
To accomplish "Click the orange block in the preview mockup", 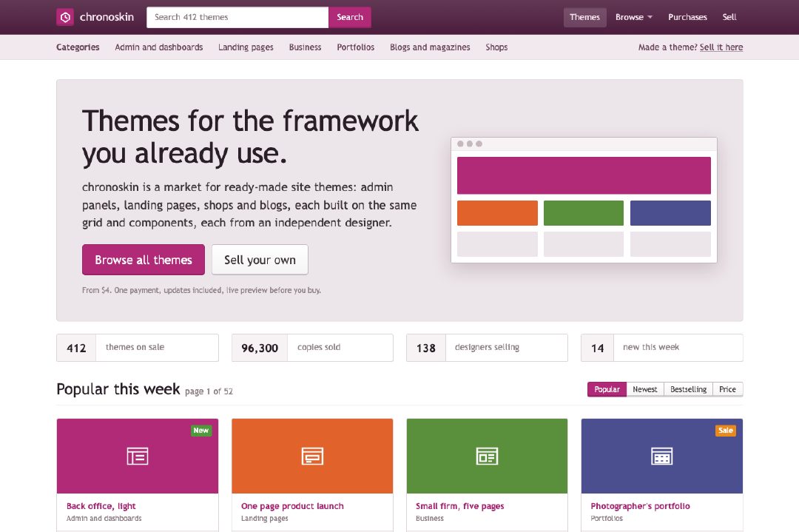I will pos(497,213).
